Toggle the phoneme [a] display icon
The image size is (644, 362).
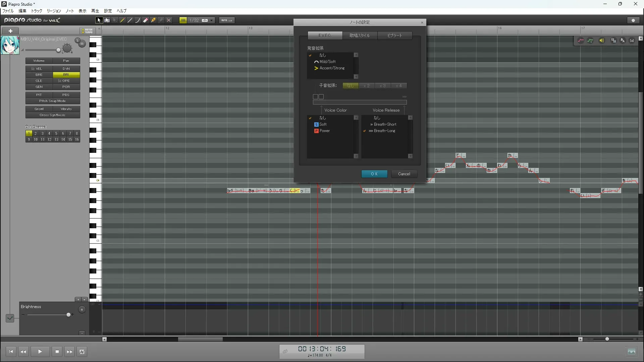coord(632,41)
